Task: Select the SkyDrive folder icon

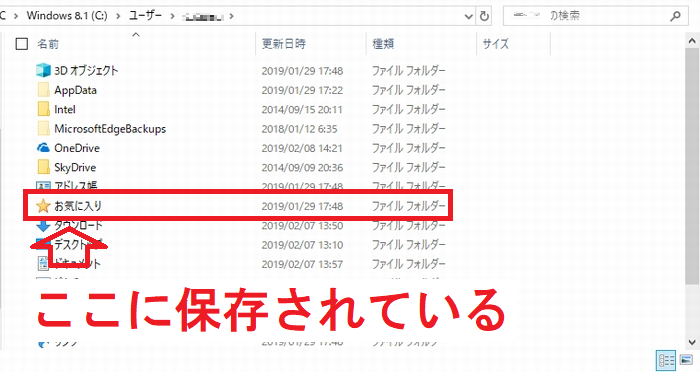Action: coord(43,167)
